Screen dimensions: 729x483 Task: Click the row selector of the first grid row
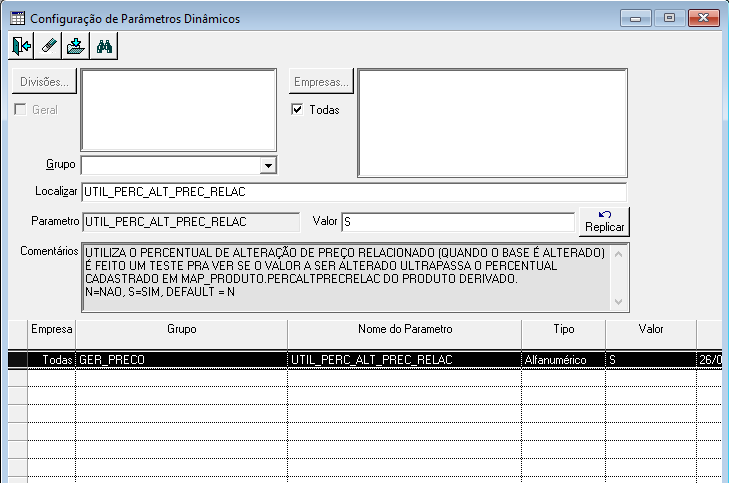[x=18, y=360]
